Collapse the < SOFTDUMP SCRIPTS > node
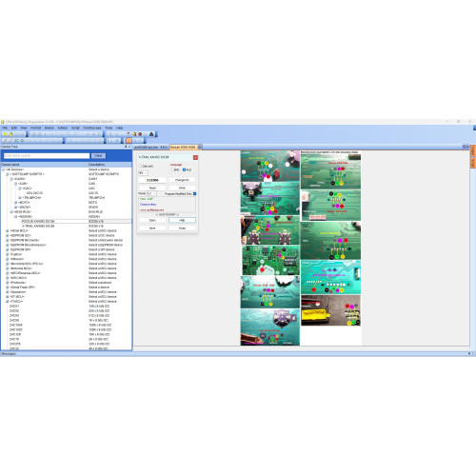The image size is (476, 476). point(8,174)
